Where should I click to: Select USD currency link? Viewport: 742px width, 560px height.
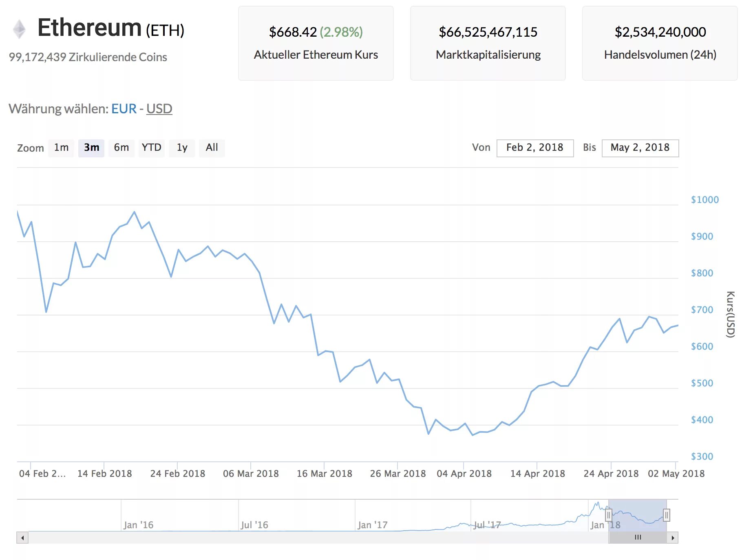coord(159,109)
